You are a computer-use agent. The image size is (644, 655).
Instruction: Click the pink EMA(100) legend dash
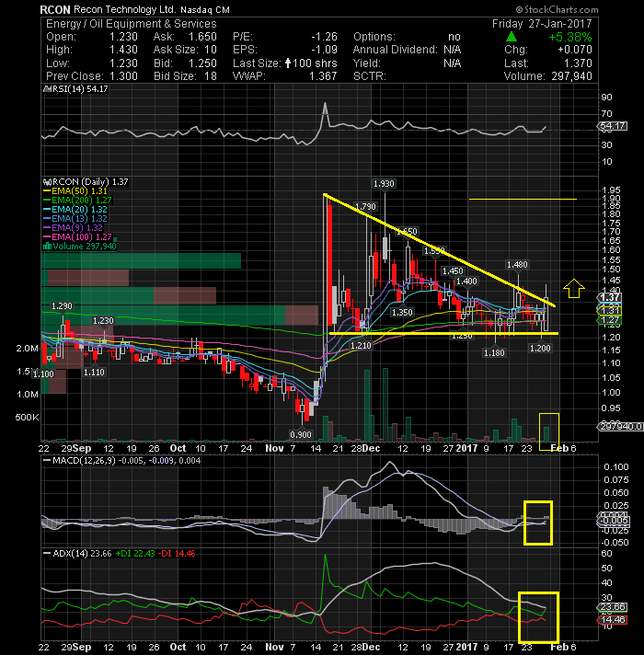(x=47, y=237)
